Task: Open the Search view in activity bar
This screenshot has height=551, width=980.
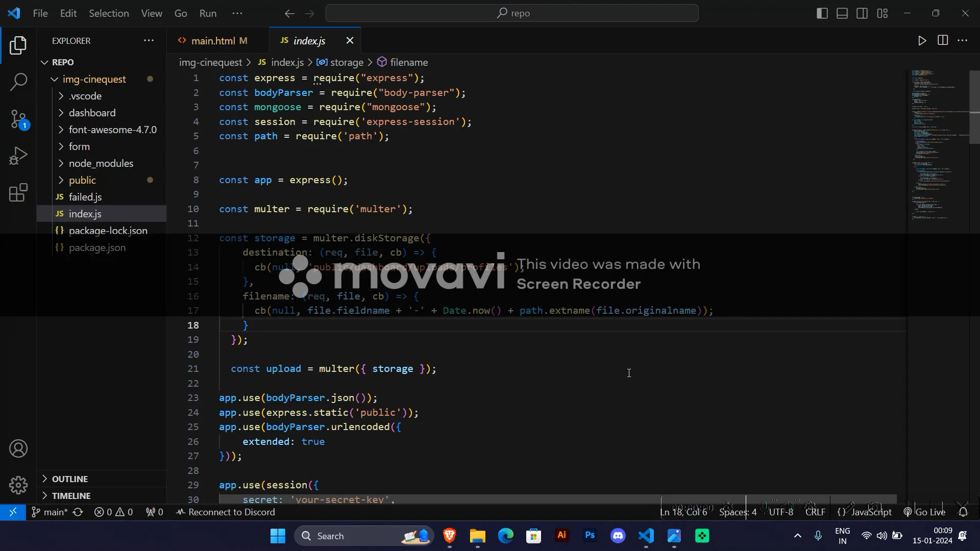Action: click(x=18, y=82)
